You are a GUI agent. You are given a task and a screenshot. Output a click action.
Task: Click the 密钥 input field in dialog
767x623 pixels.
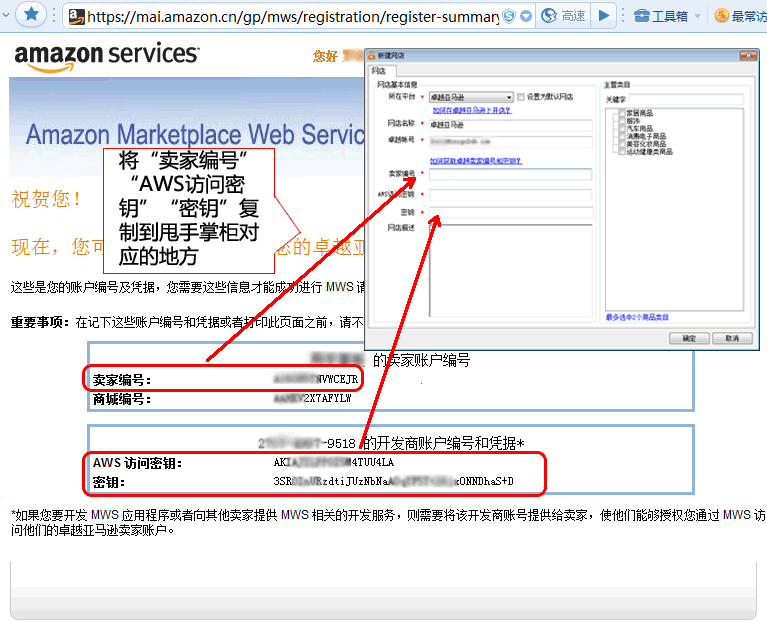(x=511, y=212)
